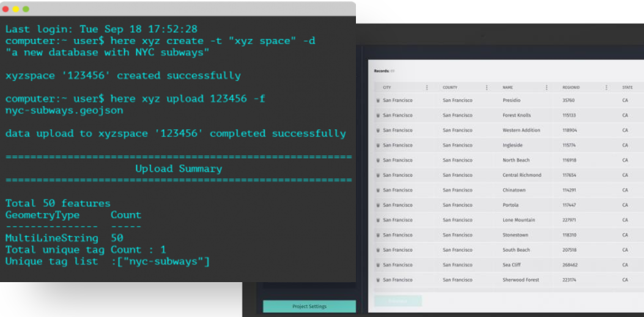644x317 pixels.
Task: Click region ID 268462
Action: coord(569,265)
